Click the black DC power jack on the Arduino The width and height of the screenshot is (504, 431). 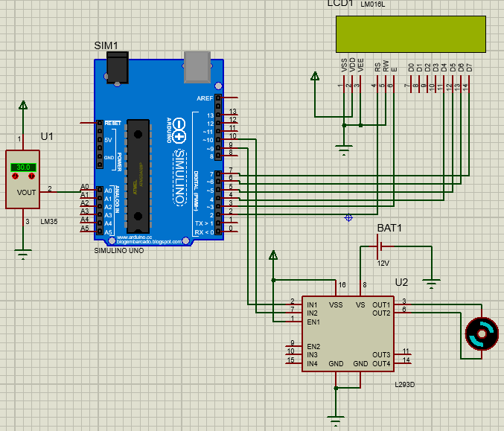(118, 68)
